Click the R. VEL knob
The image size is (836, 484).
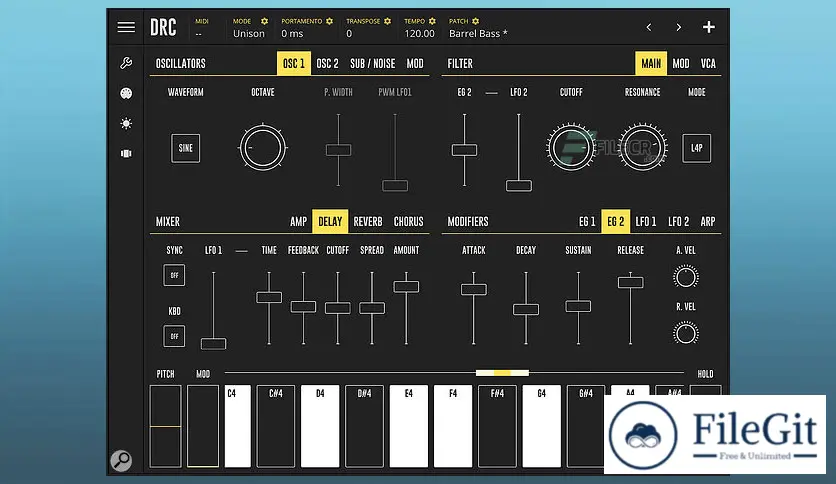(x=686, y=334)
